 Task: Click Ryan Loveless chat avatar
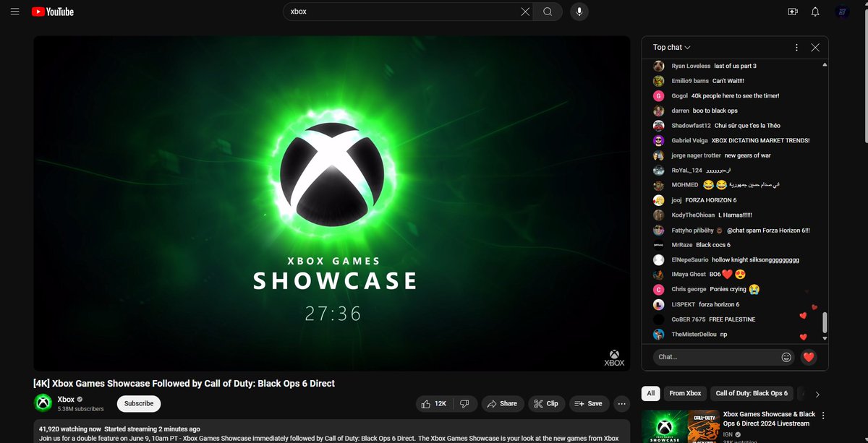pyautogui.click(x=658, y=66)
